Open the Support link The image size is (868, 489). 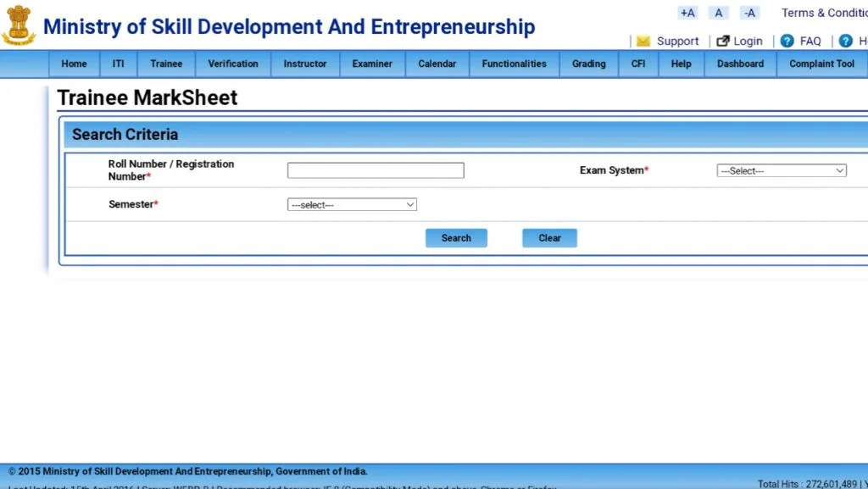(x=677, y=41)
